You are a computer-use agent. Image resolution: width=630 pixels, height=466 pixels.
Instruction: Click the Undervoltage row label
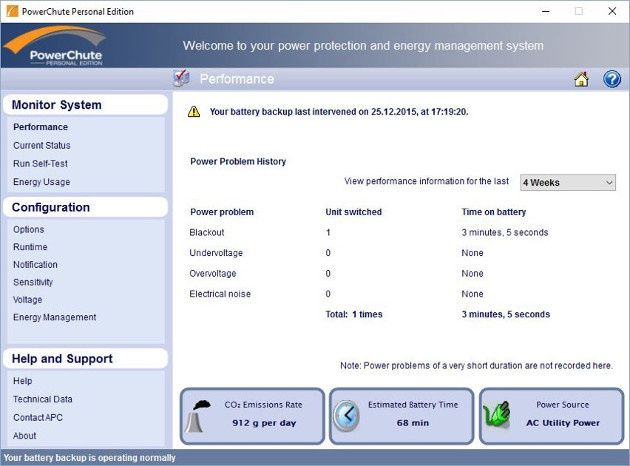pos(216,253)
